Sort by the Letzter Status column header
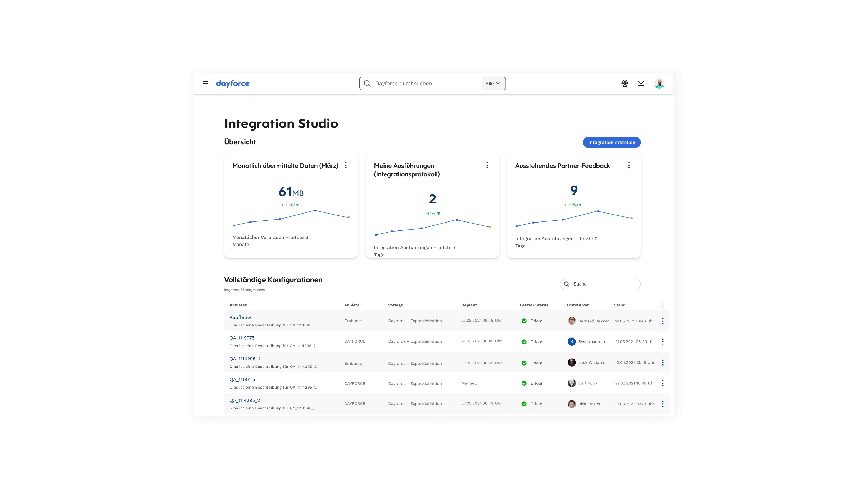Screen dimensions: 868x489 pyautogui.click(x=534, y=305)
